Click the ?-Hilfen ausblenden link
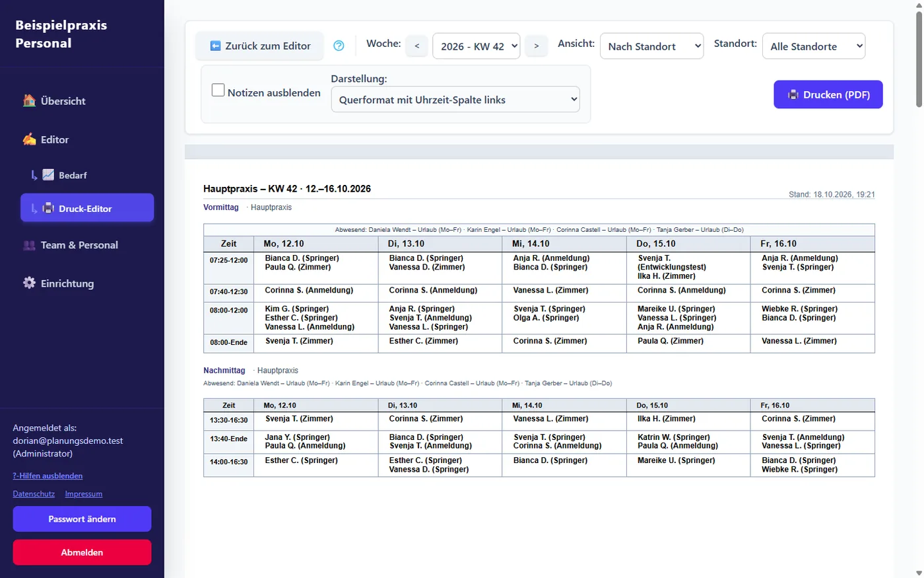Screen dimensions: 924x578 pos(48,476)
